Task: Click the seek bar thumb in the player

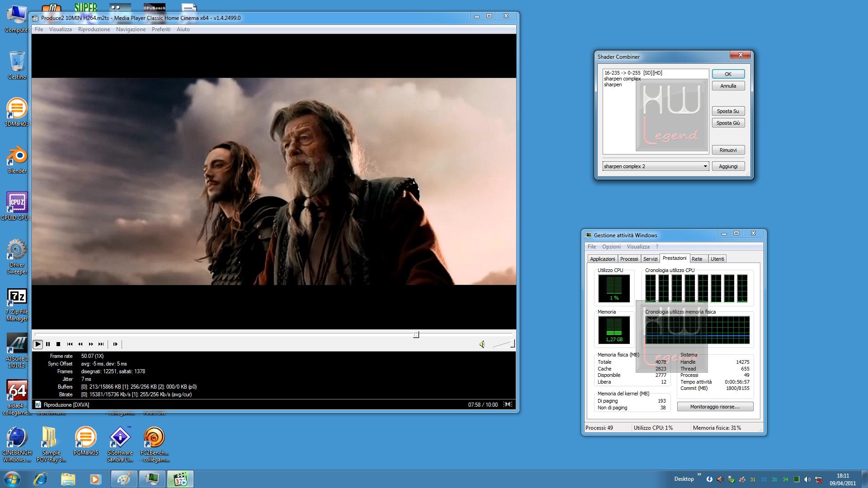Action: (416, 334)
